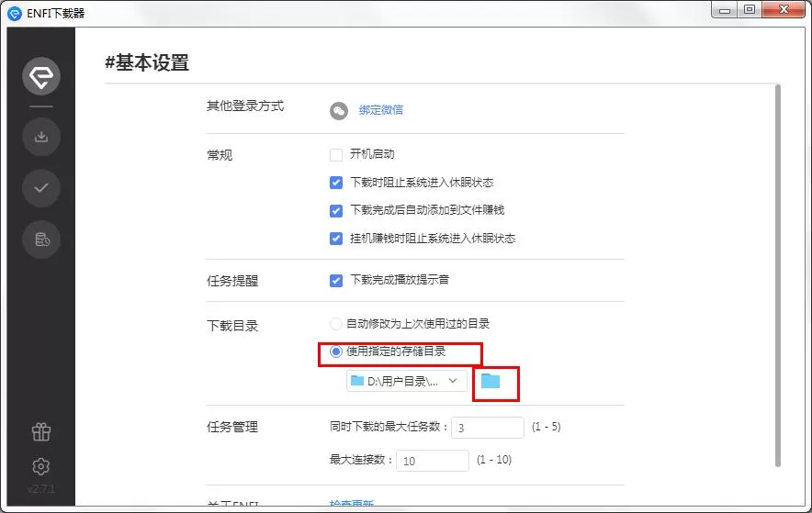Toggle 下载时阻止系统进入休眠状态 checkbox

point(336,183)
